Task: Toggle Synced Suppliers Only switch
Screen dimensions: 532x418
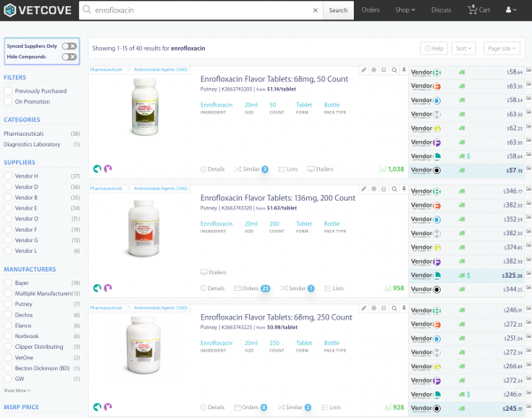Action: 69,45
